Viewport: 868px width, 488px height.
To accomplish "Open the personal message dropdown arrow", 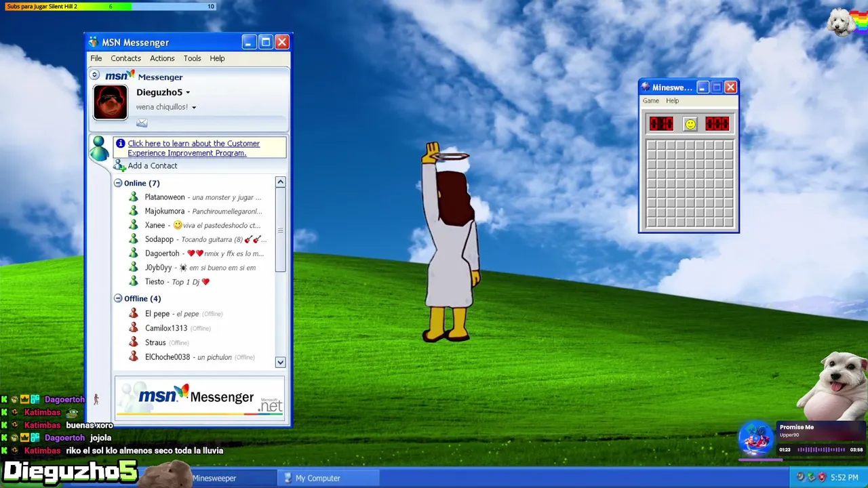I will 194,107.
